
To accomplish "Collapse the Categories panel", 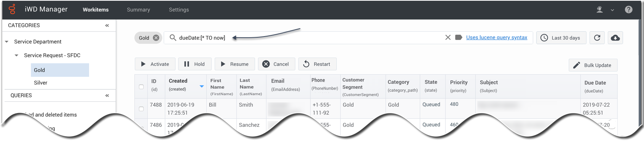I will [107, 26].
